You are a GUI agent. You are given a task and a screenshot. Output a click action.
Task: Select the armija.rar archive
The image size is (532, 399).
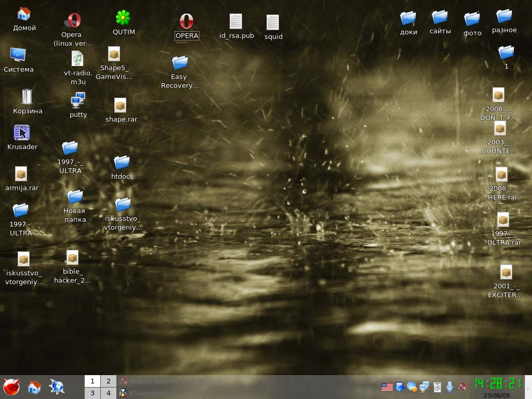21,174
